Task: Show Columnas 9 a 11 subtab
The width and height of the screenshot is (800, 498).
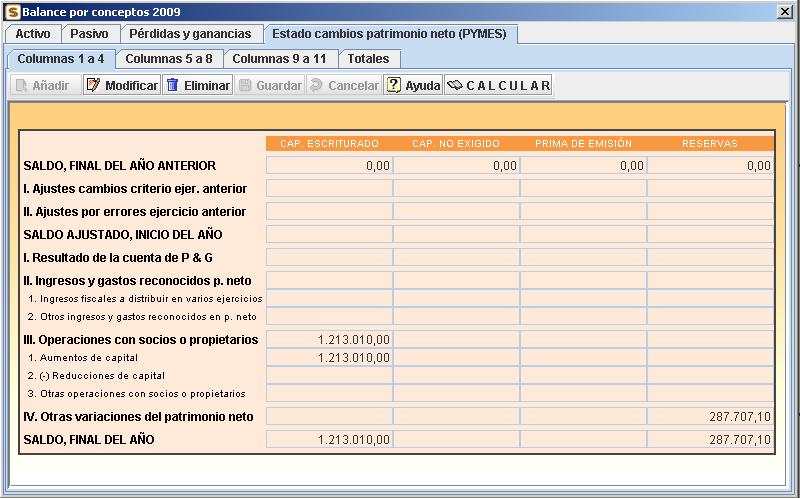Action: point(280,59)
